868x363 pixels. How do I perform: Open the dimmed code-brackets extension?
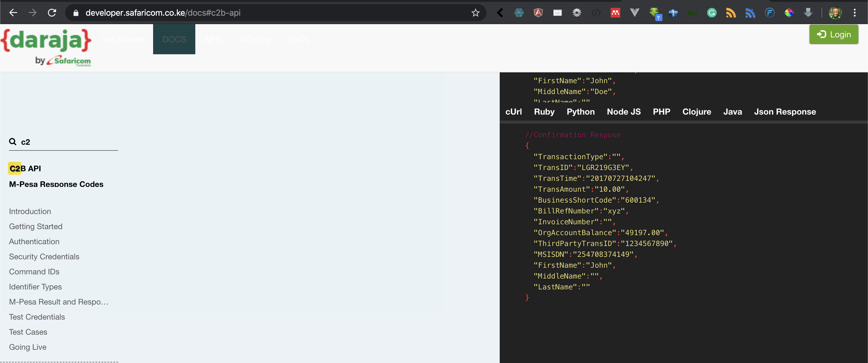[x=596, y=13]
